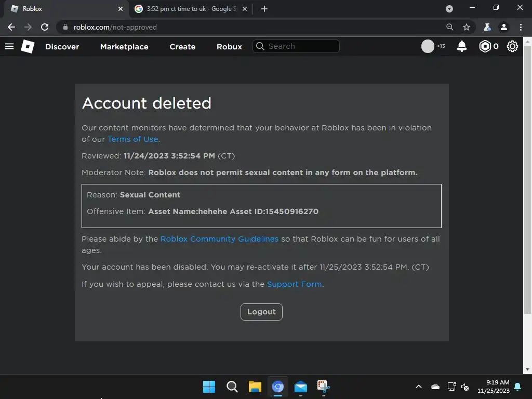
Task: Open Windows taskbar search
Action: (x=232, y=387)
